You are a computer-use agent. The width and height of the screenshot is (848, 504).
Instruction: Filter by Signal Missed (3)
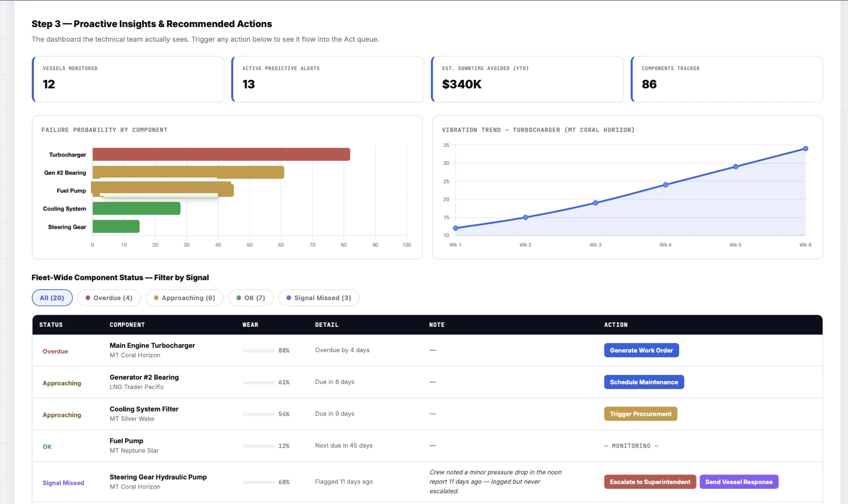pos(319,298)
